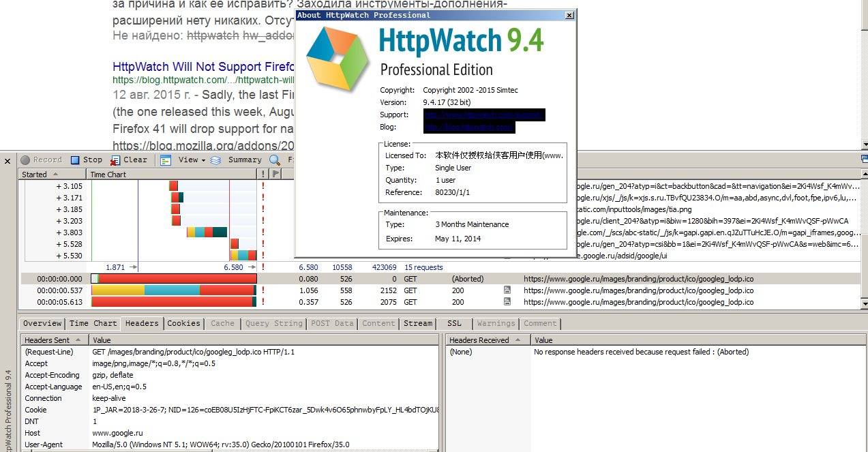Click the browser page scrollbar down arrow
This screenshot has width=868, height=452.
[865, 145]
